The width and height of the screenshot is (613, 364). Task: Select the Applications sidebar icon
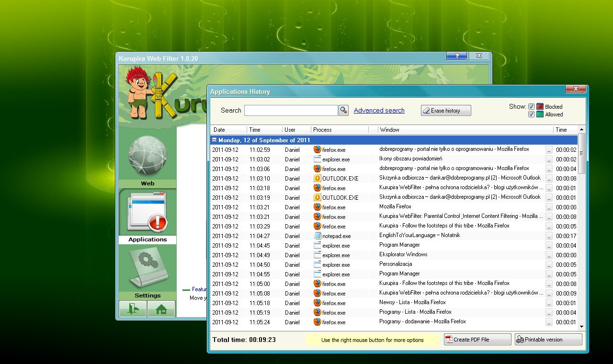pyautogui.click(x=148, y=211)
